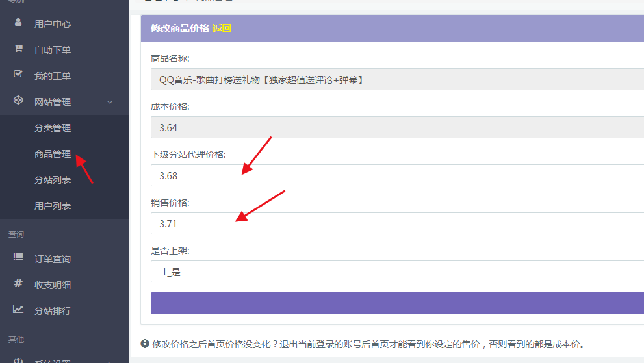
Task: Open 分类管理 in the sidebar
Action: point(53,128)
